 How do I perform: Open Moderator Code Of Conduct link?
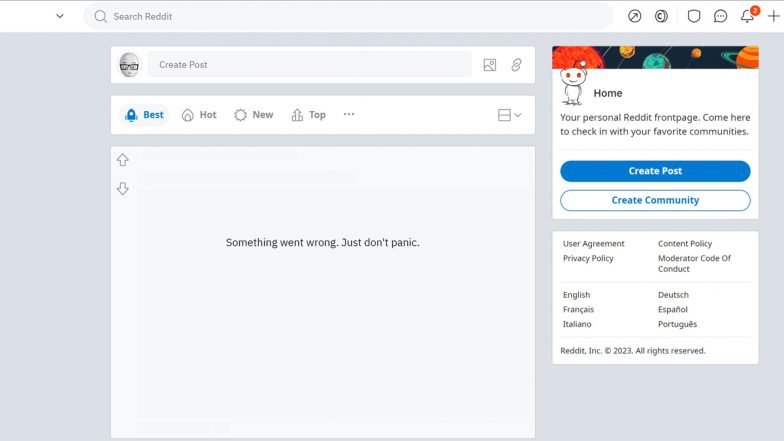pyautogui.click(x=694, y=264)
